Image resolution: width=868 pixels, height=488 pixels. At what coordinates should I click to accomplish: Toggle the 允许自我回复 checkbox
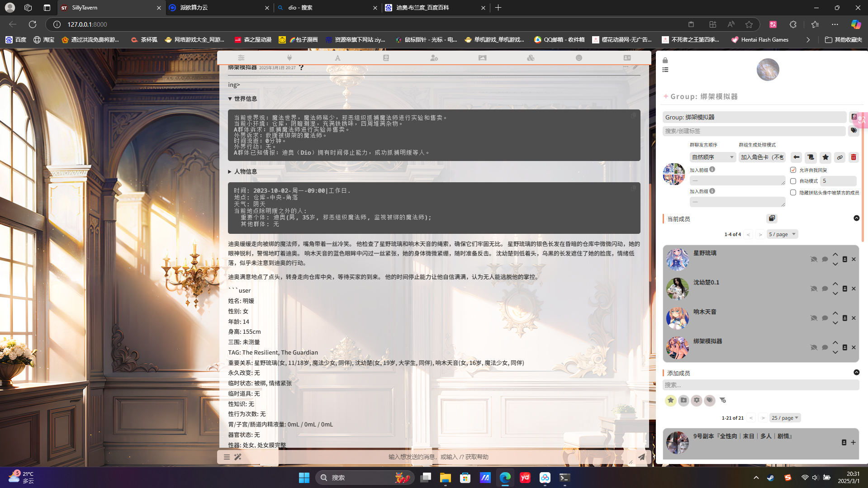tap(793, 170)
